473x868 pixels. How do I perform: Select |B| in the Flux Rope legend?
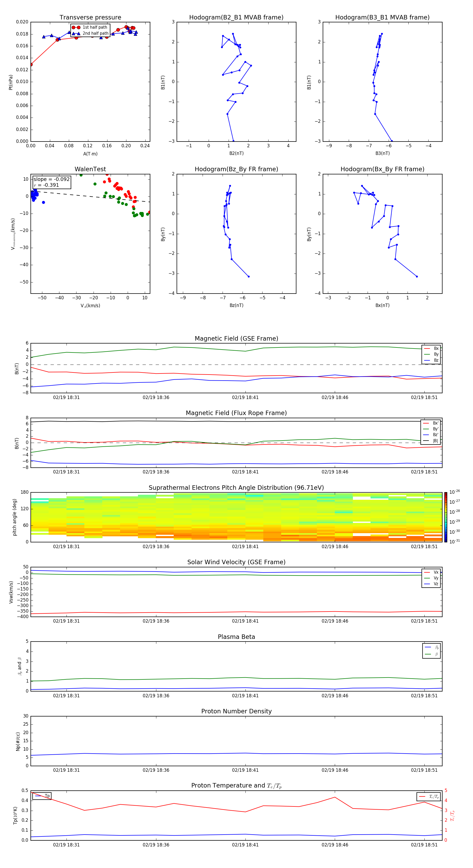(431, 441)
